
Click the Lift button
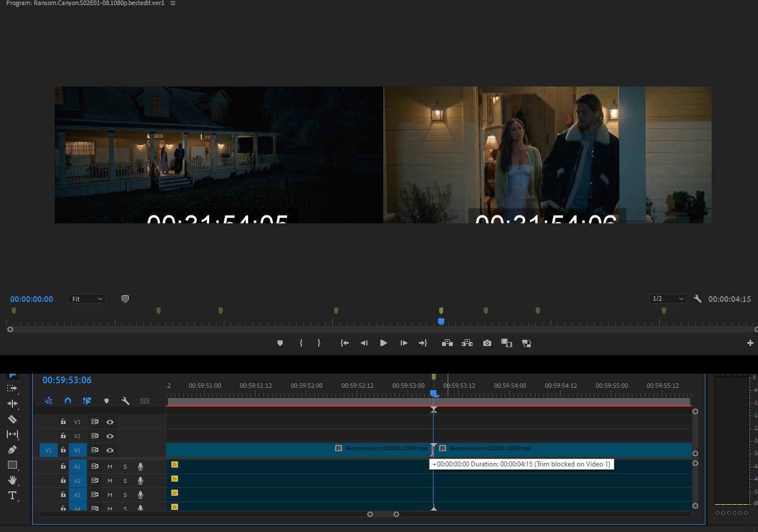coord(447,343)
